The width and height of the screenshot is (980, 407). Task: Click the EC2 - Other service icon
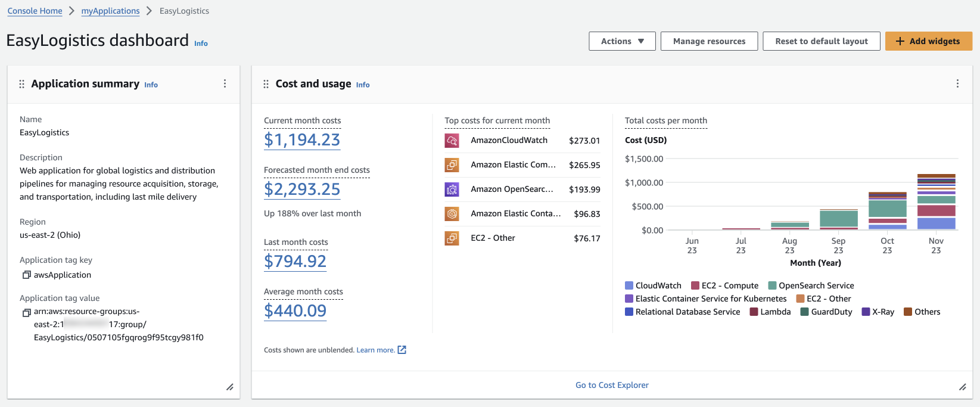point(452,238)
